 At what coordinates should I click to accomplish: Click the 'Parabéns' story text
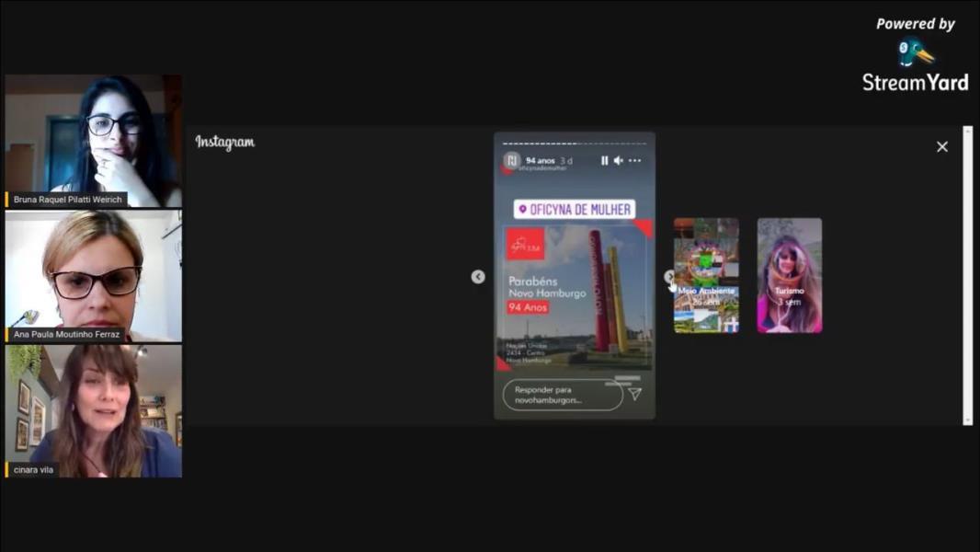[532, 282]
